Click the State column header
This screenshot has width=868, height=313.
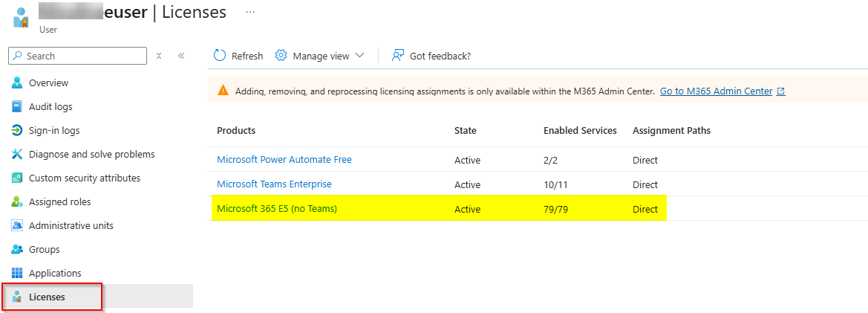tap(465, 131)
